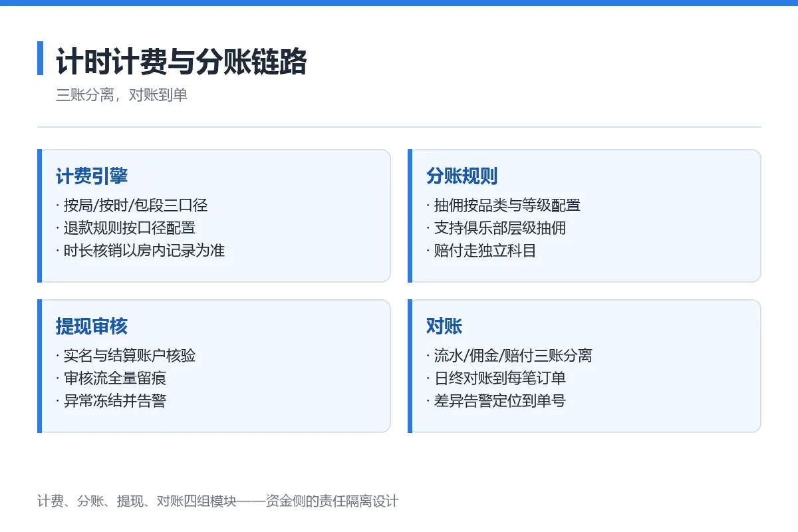Click the bullet 差异告警定位到单号
The width and height of the screenshot is (798, 532).
496,401
